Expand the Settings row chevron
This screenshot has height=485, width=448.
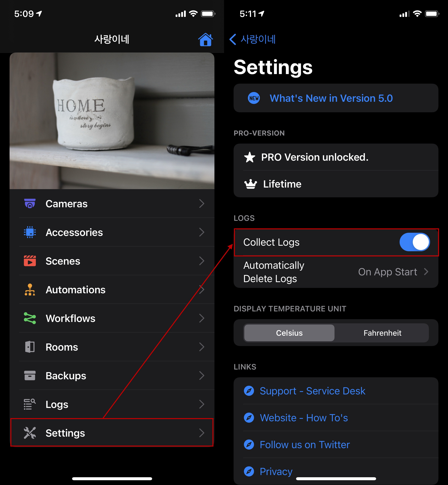click(x=202, y=433)
